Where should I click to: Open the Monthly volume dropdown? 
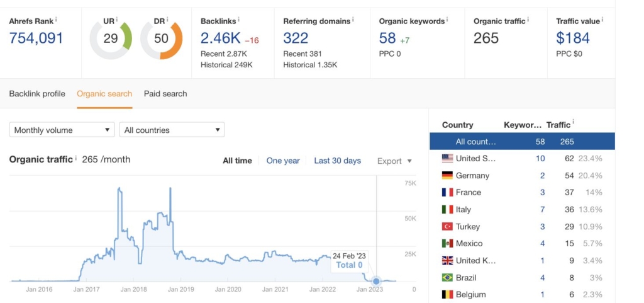pyautogui.click(x=62, y=130)
